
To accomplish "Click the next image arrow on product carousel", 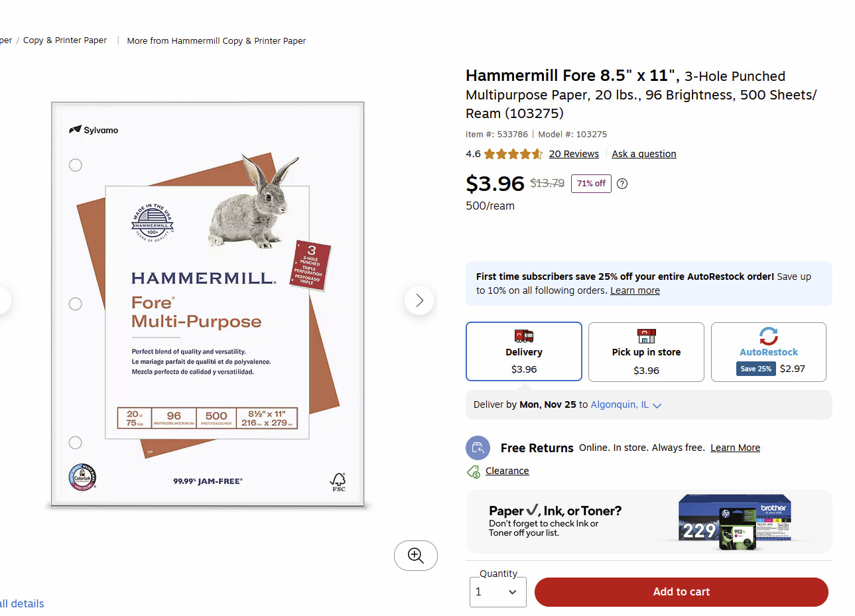I will 419,300.
